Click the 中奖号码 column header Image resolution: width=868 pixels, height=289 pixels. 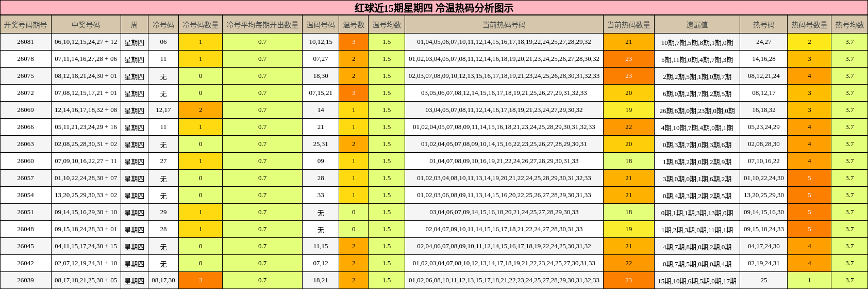tap(86, 25)
